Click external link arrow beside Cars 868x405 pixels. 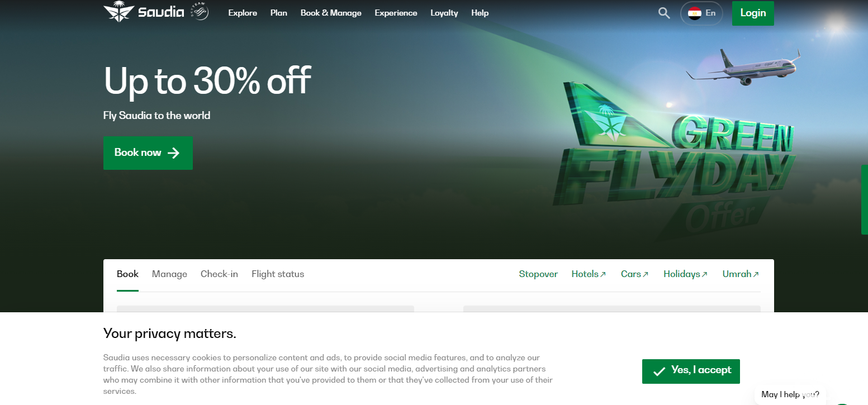coord(646,274)
